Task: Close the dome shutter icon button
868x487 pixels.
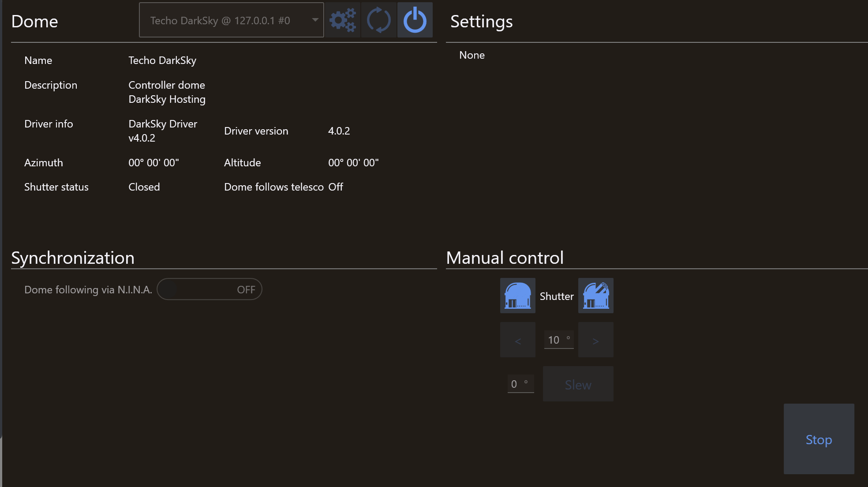Action: [x=518, y=296]
